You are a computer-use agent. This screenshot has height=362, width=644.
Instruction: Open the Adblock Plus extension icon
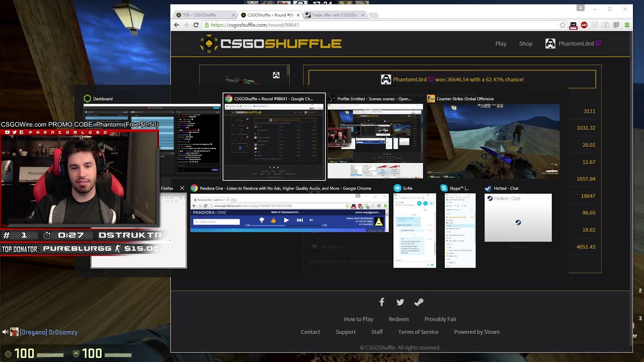(x=584, y=25)
